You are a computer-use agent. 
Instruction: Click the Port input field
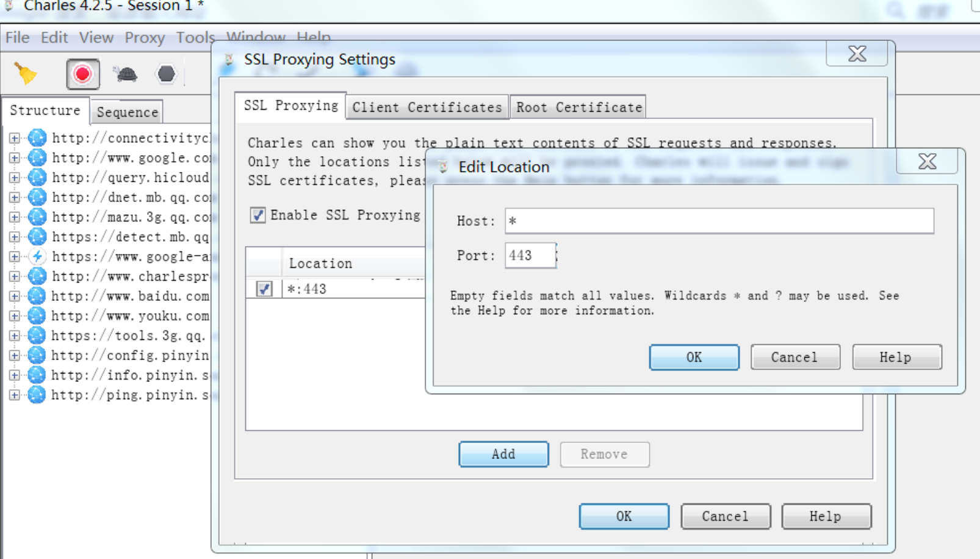[x=530, y=255]
